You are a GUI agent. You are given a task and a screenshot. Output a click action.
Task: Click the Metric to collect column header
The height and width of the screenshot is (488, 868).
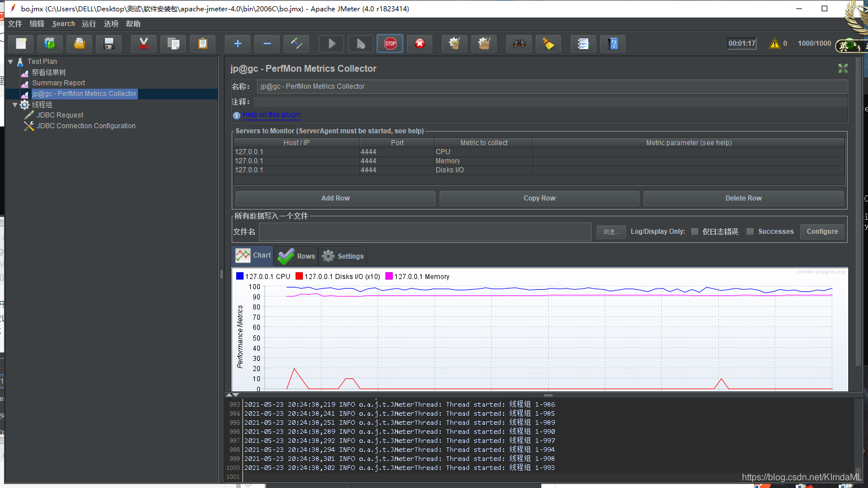(484, 143)
